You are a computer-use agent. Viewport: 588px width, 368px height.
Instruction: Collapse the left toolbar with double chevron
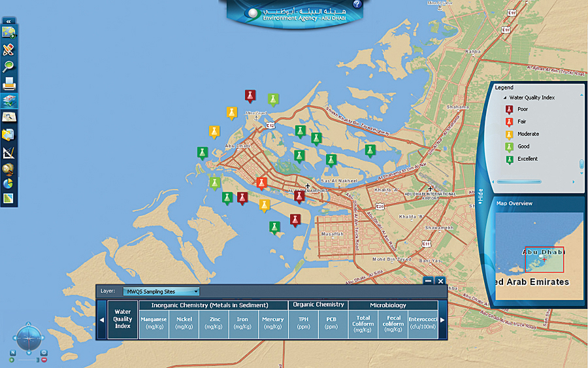[8, 21]
